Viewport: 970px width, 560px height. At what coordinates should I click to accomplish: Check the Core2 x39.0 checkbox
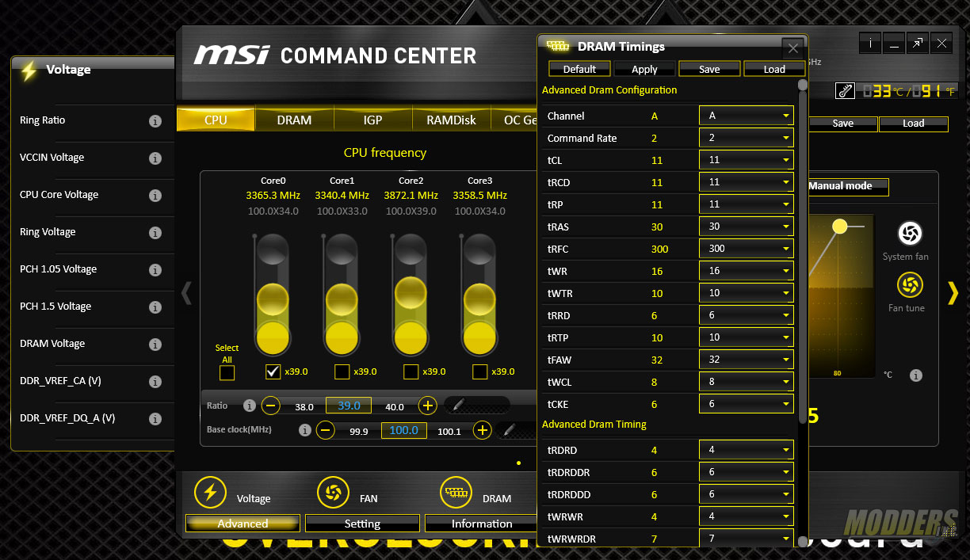[x=411, y=371]
